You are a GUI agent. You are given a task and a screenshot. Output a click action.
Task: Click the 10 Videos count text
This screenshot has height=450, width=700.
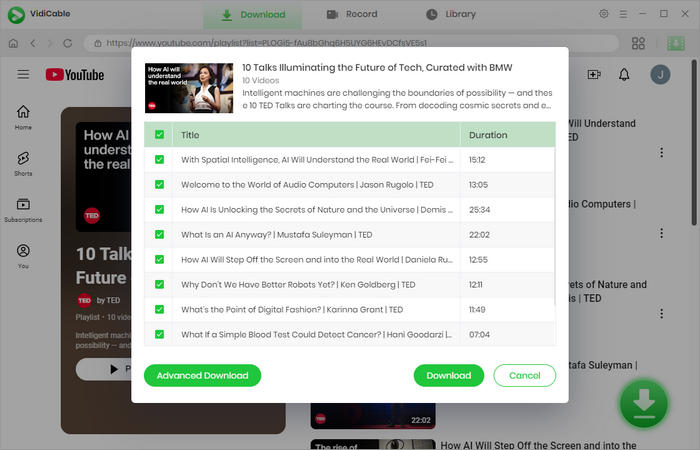pyautogui.click(x=260, y=80)
